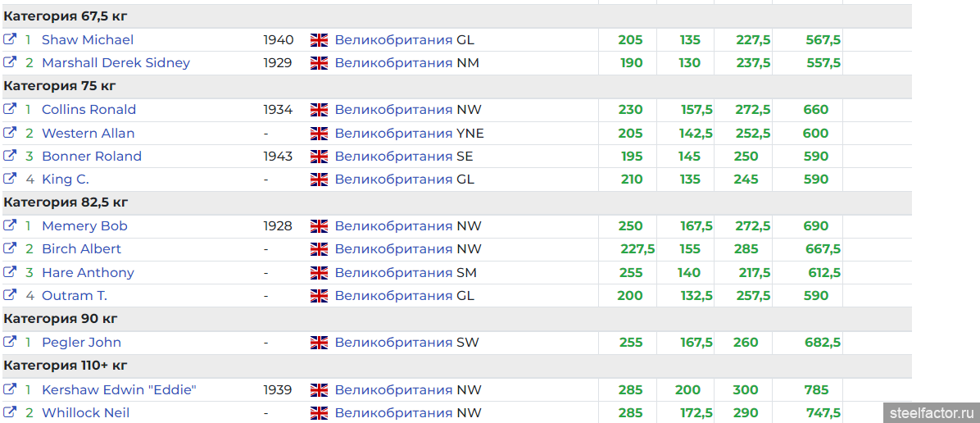This screenshot has width=980, height=423.
Task: Open Kershaw Edwin "Eddie" athlete profile
Action: tap(119, 390)
